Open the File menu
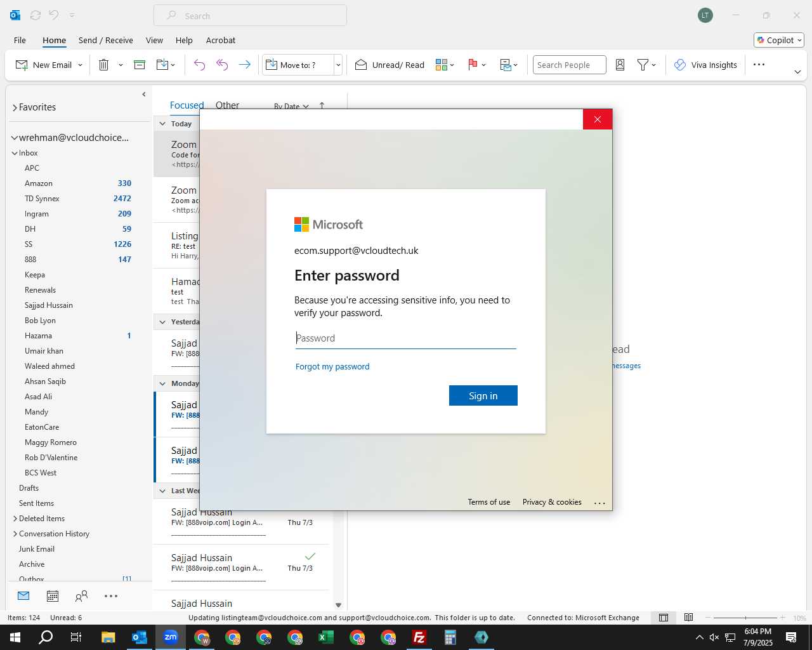The height and width of the screenshot is (650, 812). point(20,40)
